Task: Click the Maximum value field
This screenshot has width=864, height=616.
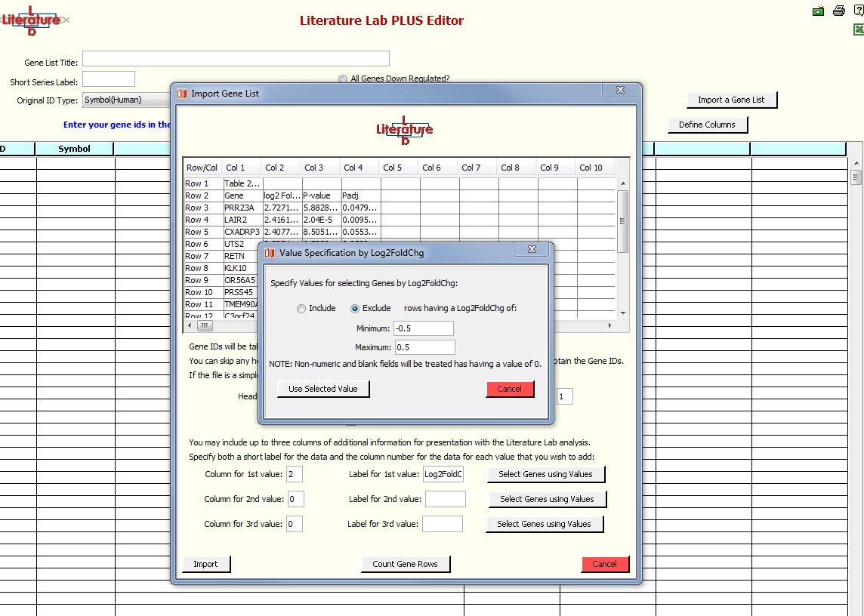Action: click(425, 347)
